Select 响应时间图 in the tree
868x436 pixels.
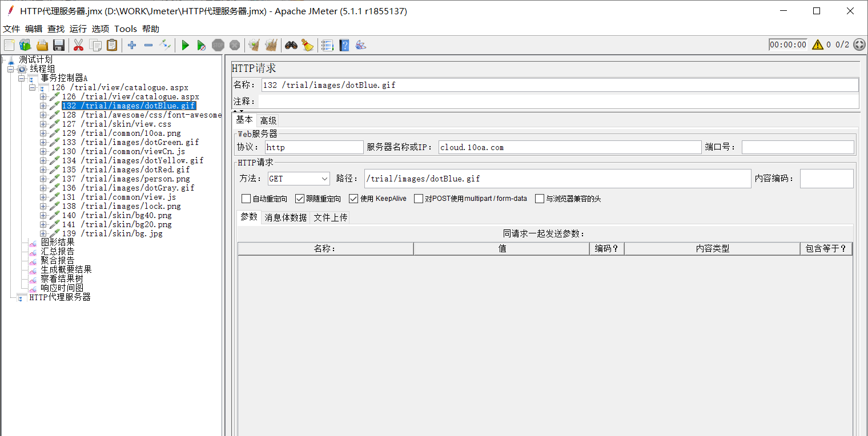tap(62, 288)
